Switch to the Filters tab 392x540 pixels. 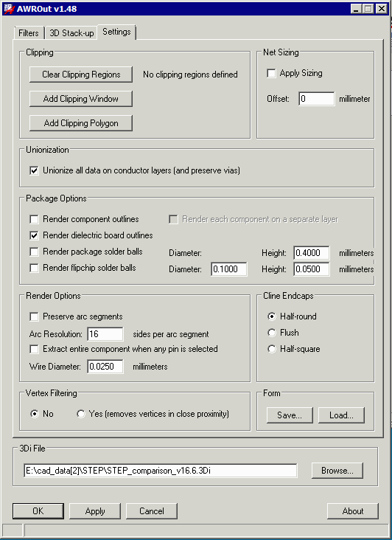29,33
